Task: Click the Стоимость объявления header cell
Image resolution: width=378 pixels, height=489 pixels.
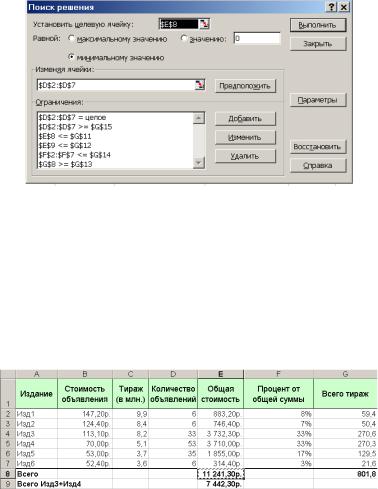Action: tap(85, 394)
